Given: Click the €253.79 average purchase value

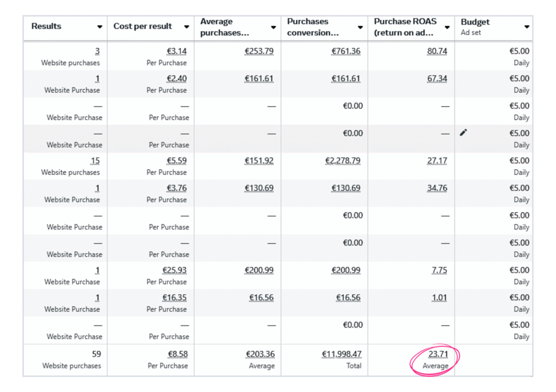Looking at the screenshot, I should click(260, 52).
